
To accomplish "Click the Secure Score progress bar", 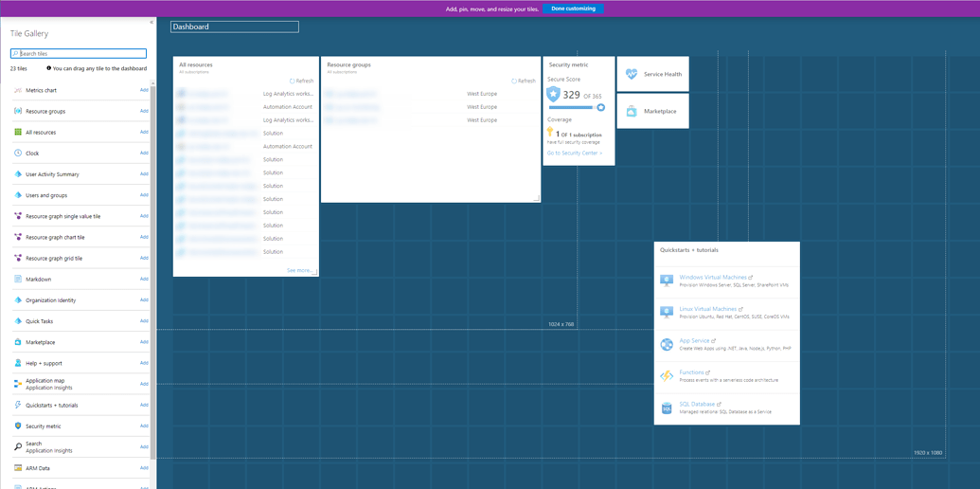I will pos(576,107).
